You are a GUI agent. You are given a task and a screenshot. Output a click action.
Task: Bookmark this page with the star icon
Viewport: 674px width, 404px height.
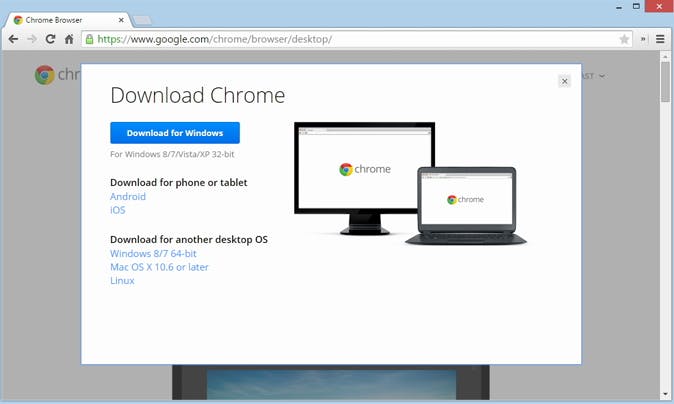coord(624,40)
